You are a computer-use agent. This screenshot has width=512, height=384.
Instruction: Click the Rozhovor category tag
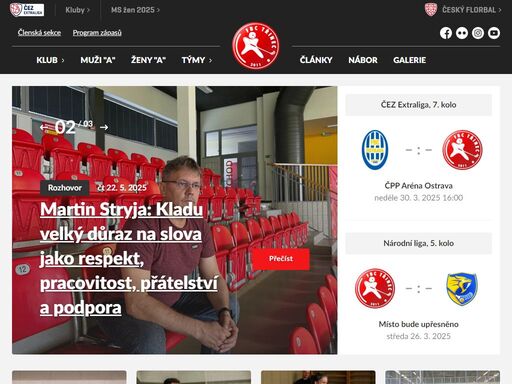point(65,188)
